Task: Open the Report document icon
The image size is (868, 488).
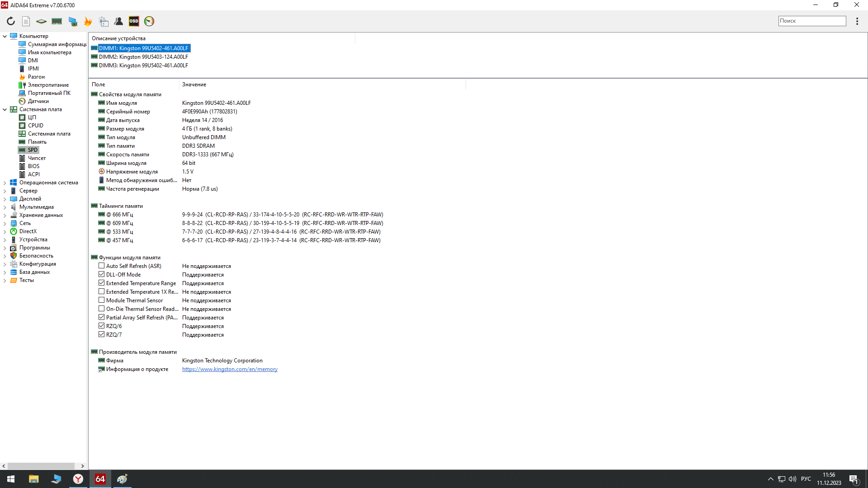Action: click(26, 21)
